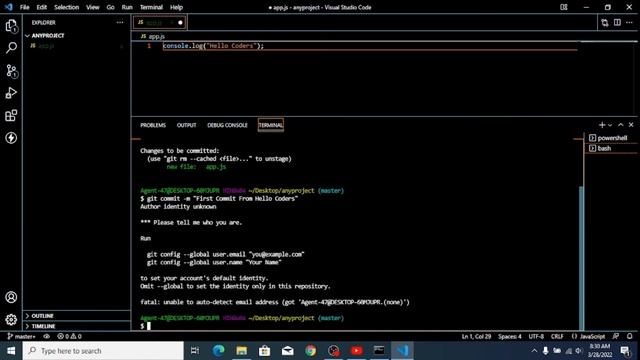Change encoding via UTF-8 indicator
Image resolution: width=640 pixels, height=360 pixels.
(x=536, y=336)
